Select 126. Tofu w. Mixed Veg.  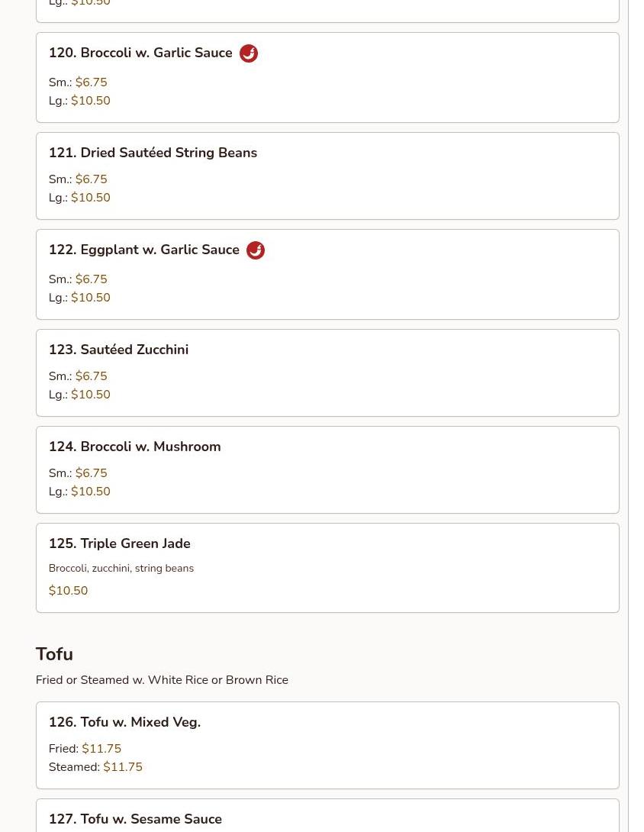click(124, 722)
